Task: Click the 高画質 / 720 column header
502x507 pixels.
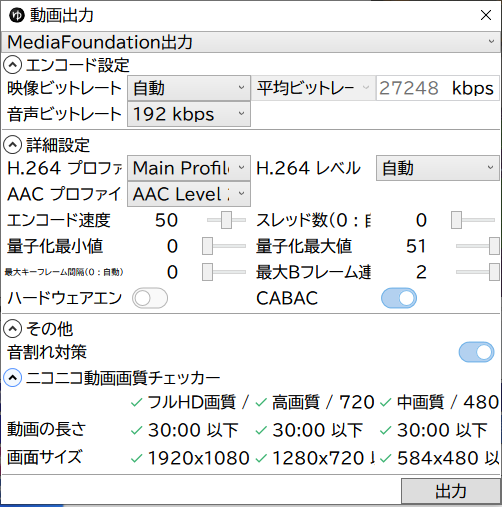Action: [323, 402]
